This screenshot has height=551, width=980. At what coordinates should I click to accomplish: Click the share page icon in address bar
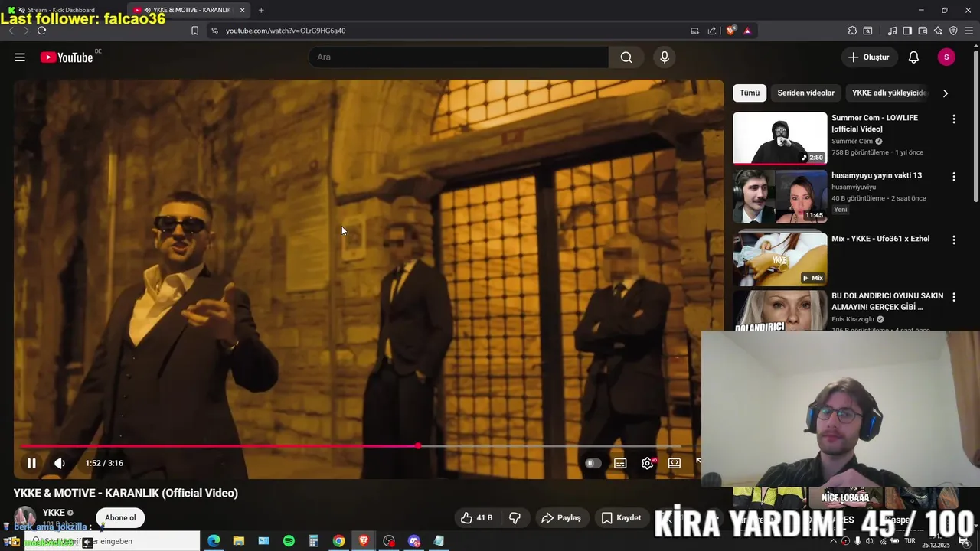coord(712,31)
